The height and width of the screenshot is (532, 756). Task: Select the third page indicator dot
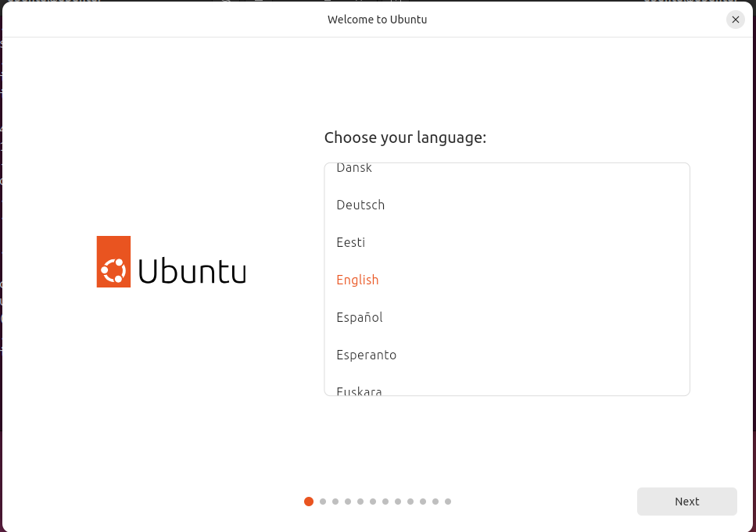[335, 502]
